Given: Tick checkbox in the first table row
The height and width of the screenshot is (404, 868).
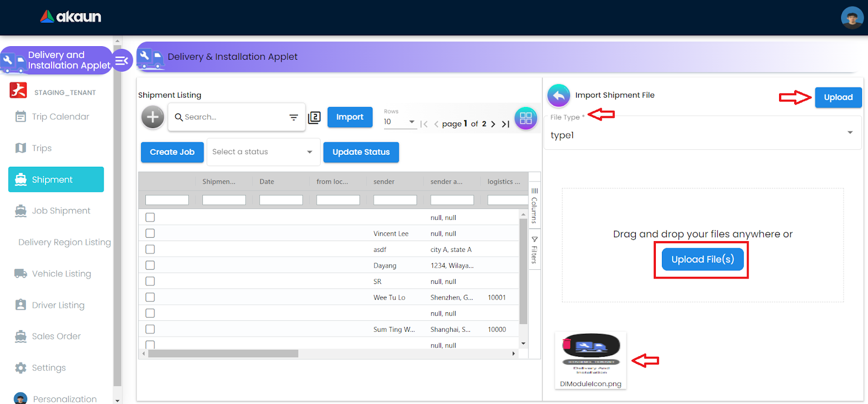Looking at the screenshot, I should pyautogui.click(x=150, y=217).
